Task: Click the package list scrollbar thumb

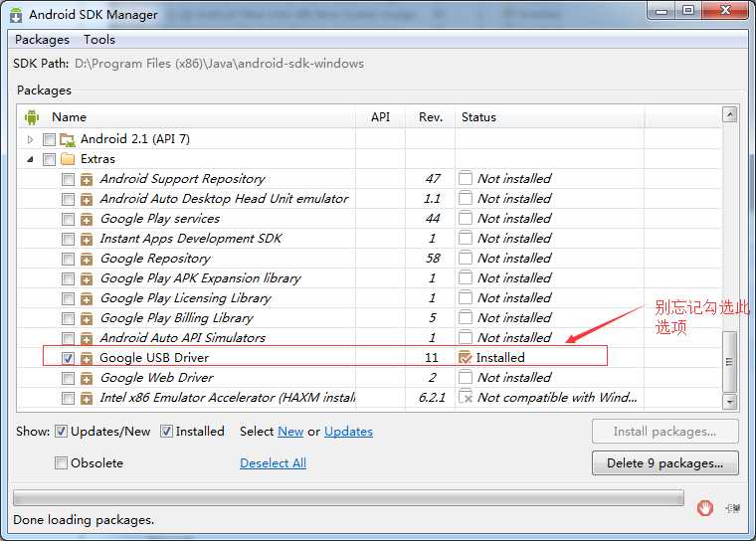Action: (x=729, y=362)
